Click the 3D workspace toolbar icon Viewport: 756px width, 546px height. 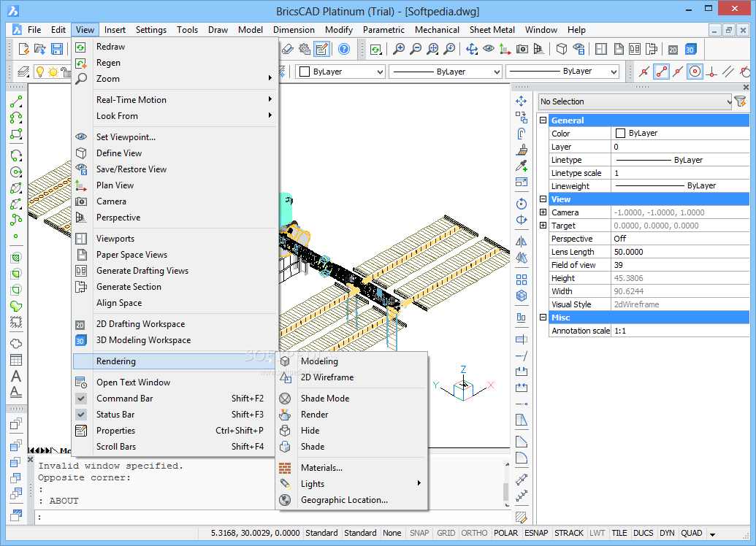tap(690, 49)
